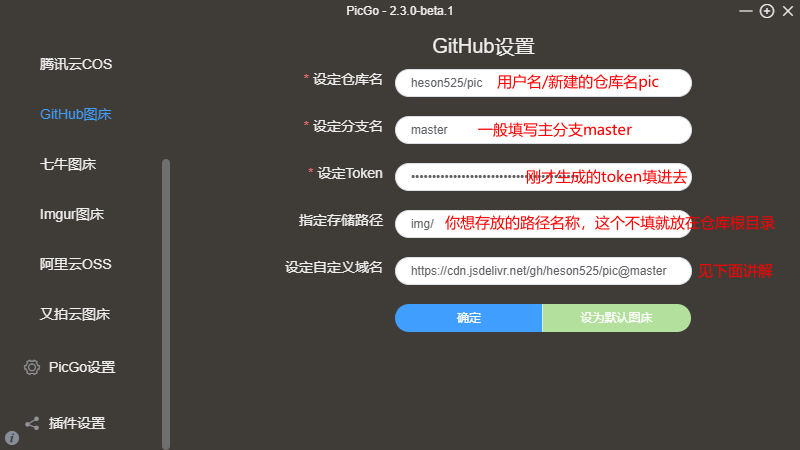Click the 确定 button
This screenshot has height=450, width=800.
coord(468,318)
